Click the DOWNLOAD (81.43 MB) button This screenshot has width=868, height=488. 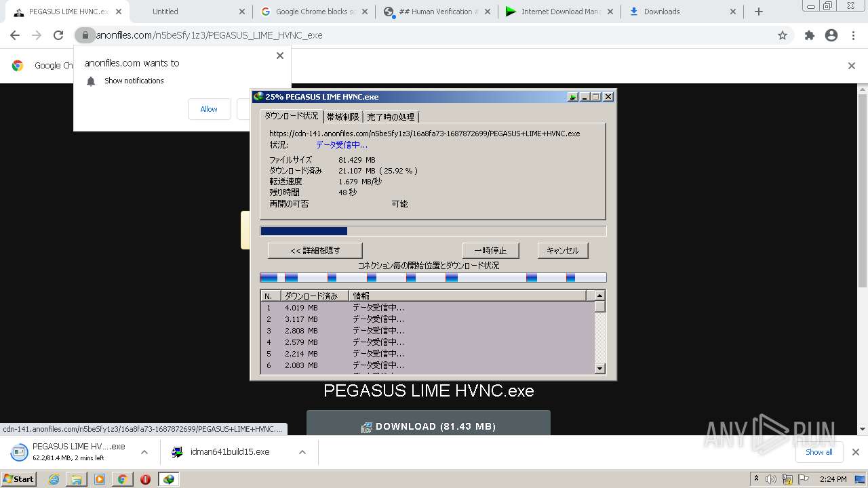pyautogui.click(x=429, y=424)
